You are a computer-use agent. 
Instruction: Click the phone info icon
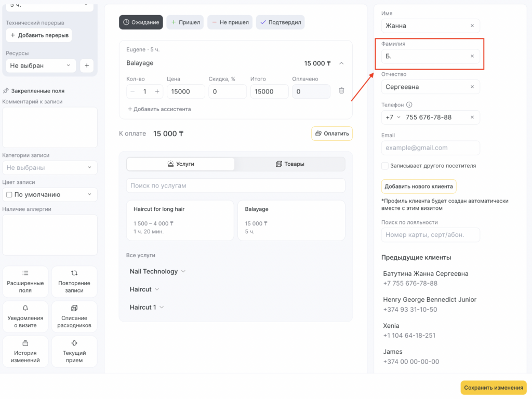(x=409, y=105)
